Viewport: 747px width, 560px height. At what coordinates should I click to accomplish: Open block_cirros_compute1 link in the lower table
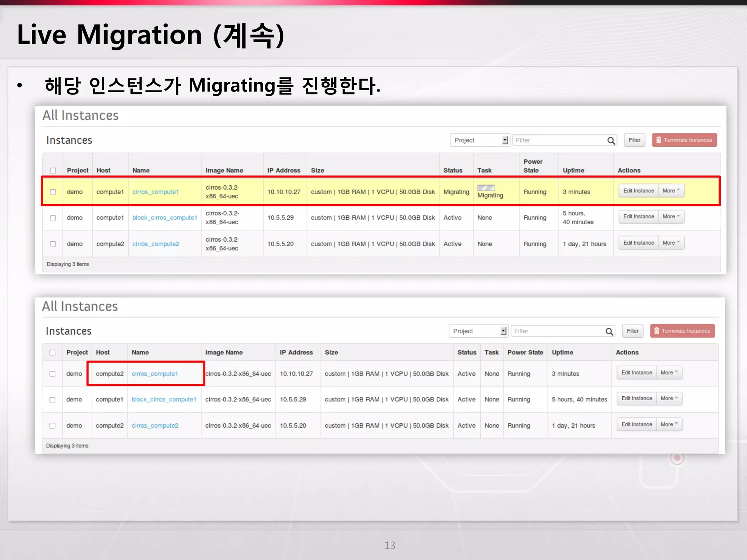pos(164,400)
